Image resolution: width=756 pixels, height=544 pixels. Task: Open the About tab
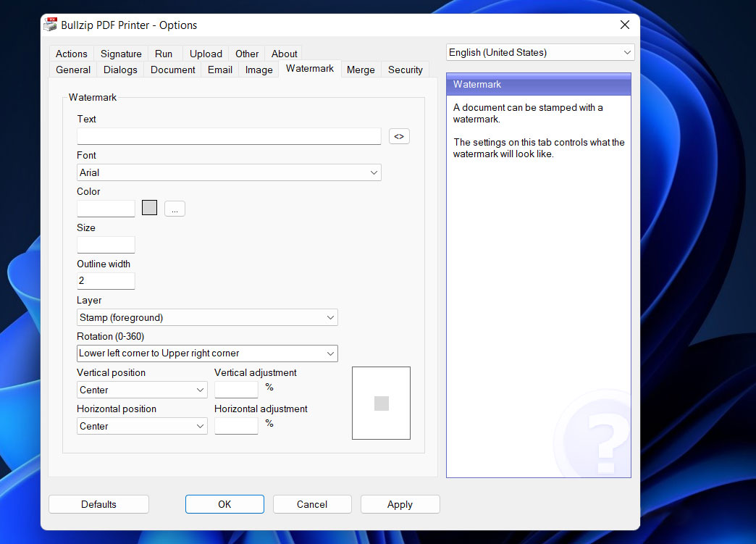coord(284,54)
